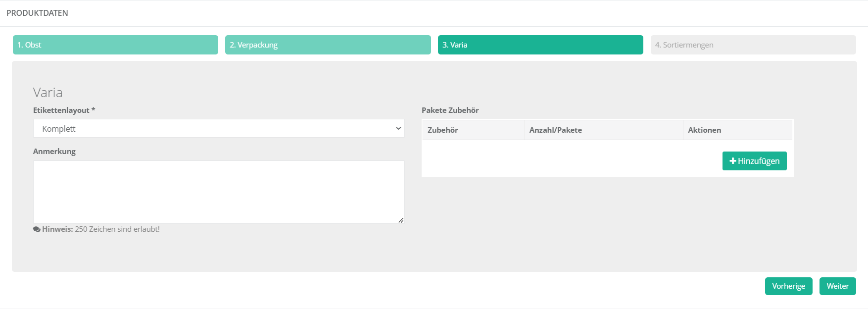This screenshot has width=868, height=309.
Task: Continue with the Weiter button
Action: [838, 286]
